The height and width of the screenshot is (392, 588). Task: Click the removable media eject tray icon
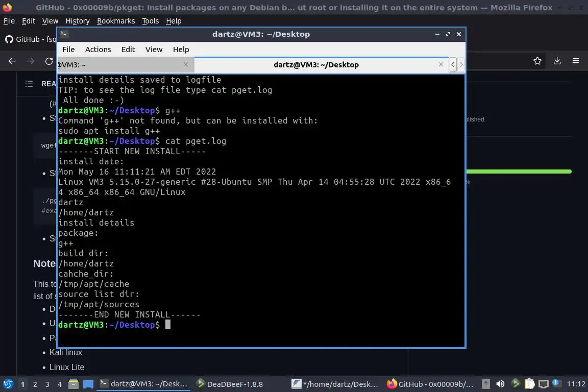click(485, 384)
